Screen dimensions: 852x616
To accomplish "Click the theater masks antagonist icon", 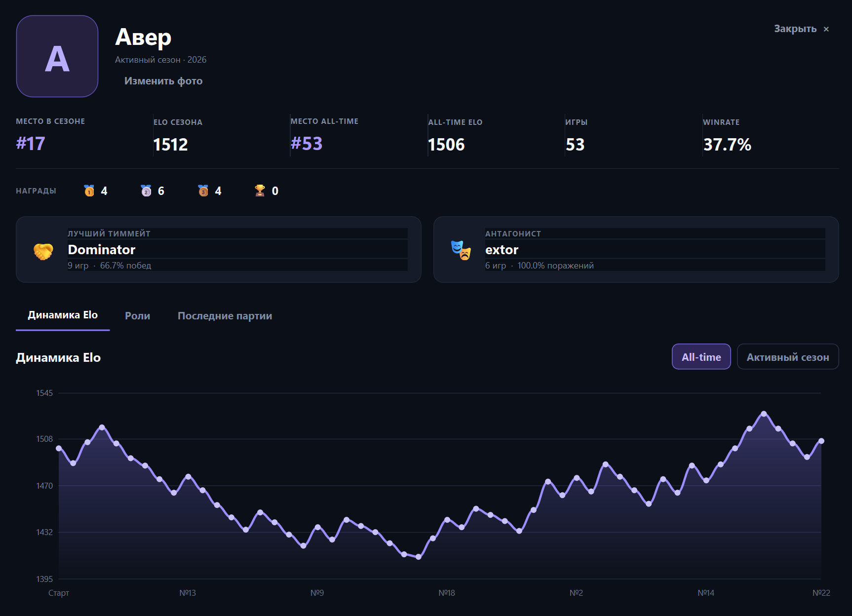I will [461, 250].
